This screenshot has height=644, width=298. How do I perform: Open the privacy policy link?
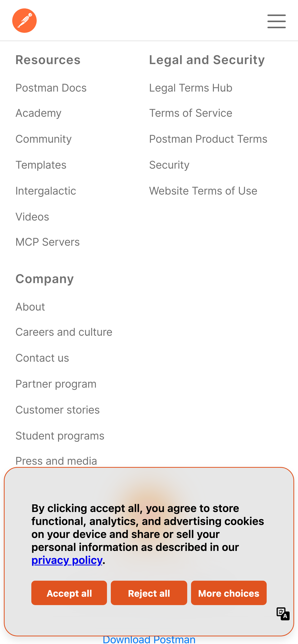tap(67, 560)
